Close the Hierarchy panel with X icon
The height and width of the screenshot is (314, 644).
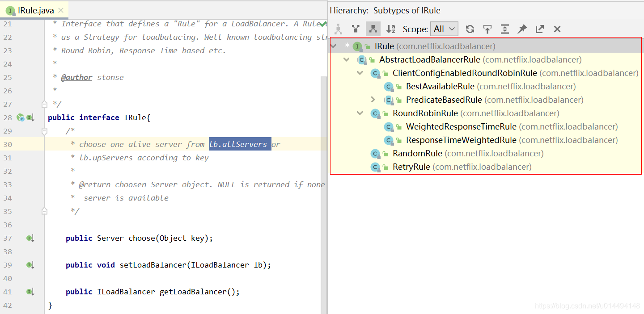point(557,29)
